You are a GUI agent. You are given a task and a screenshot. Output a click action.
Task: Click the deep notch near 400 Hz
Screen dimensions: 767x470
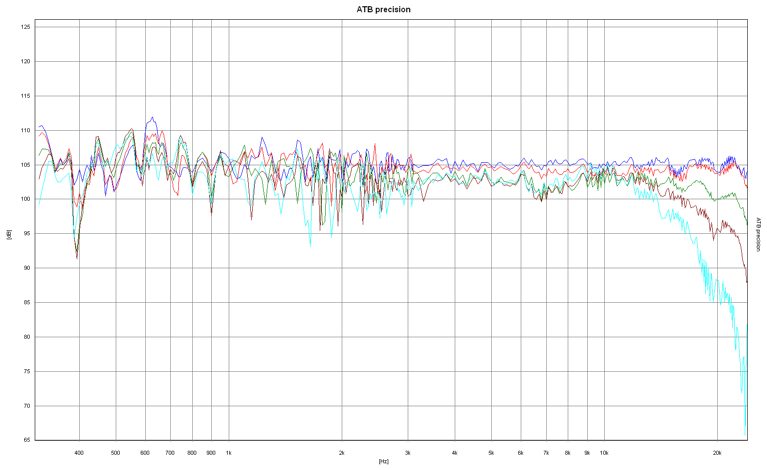point(77,253)
